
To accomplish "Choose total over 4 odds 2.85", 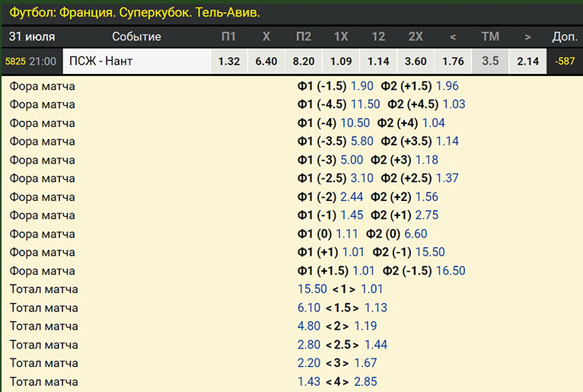I will pos(365,381).
